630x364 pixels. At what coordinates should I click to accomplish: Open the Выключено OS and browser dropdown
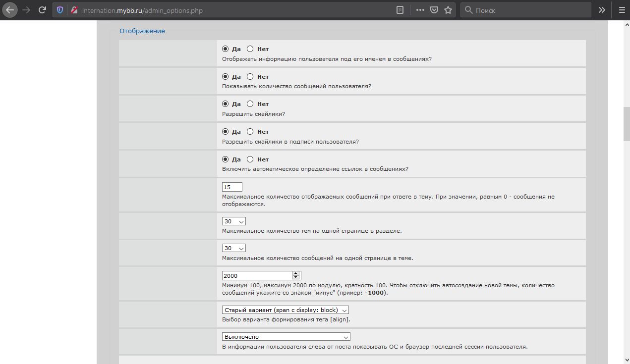[286, 337]
